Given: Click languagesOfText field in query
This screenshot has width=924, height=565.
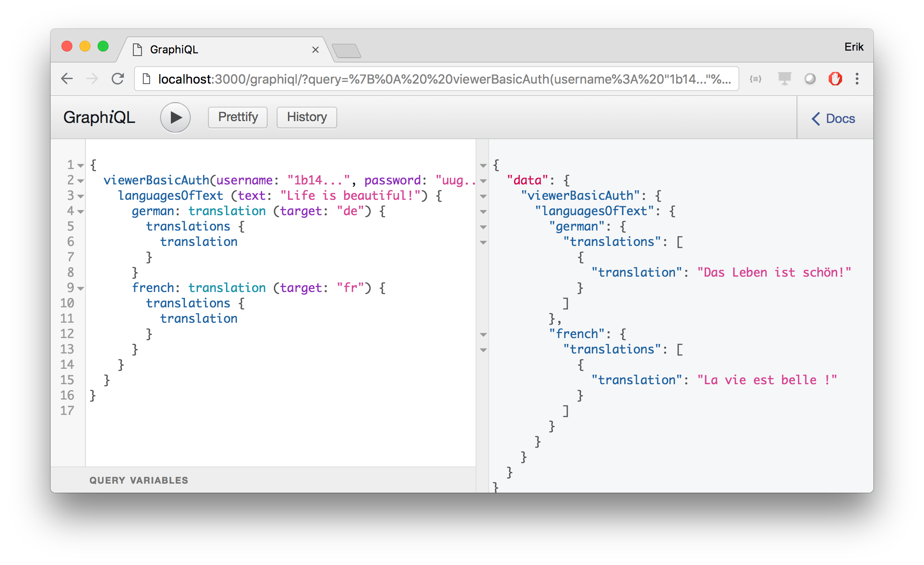Looking at the screenshot, I should point(170,196).
